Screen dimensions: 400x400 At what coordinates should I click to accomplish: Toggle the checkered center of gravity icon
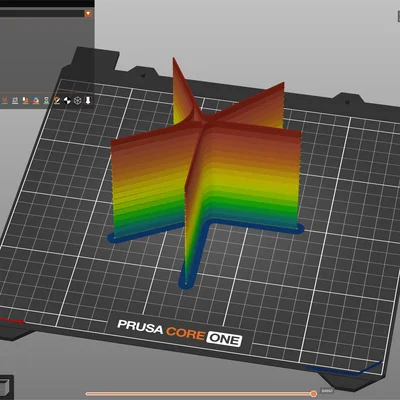point(67,100)
